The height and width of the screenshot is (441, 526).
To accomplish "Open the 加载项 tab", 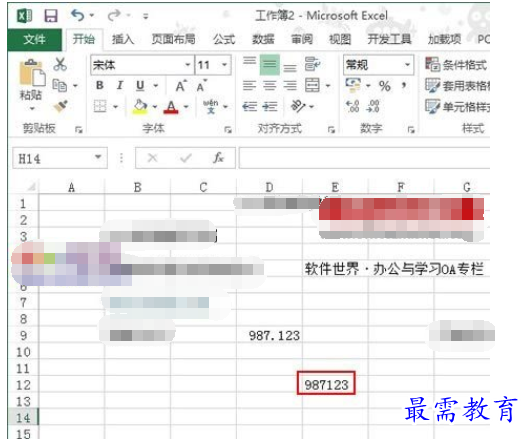I will click(x=444, y=39).
